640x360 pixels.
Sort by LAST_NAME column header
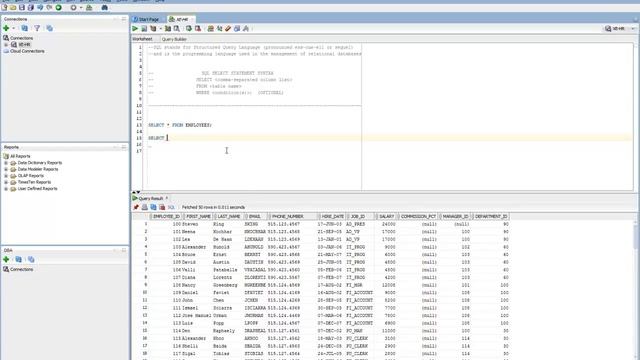pos(229,216)
